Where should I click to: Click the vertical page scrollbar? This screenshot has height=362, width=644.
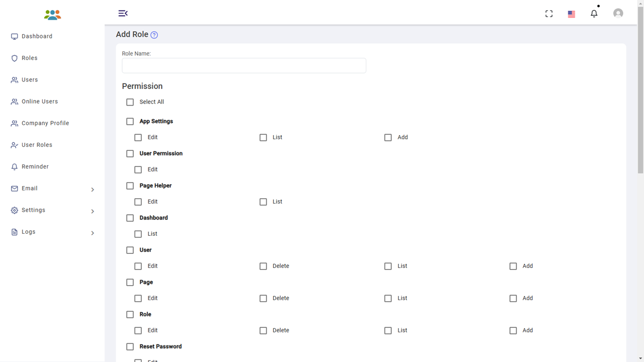point(640,101)
